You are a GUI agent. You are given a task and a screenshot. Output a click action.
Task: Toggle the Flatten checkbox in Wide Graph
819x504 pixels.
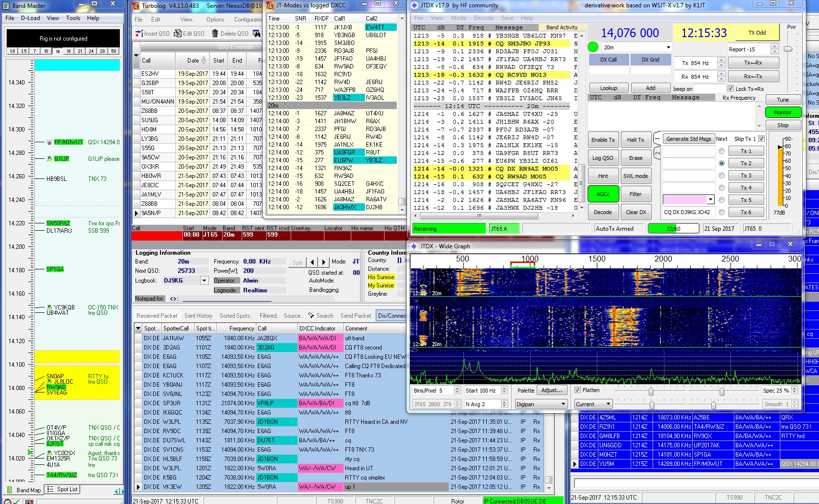tap(577, 390)
